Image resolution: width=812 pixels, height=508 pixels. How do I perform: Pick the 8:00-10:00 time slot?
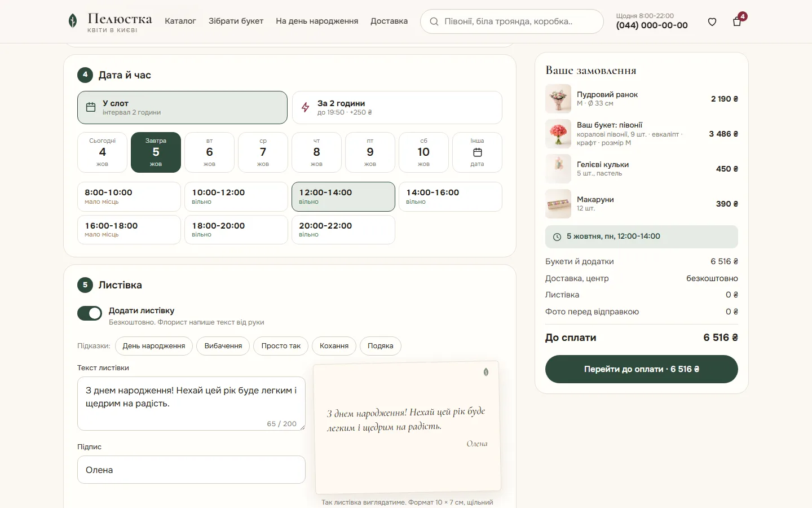tap(129, 196)
